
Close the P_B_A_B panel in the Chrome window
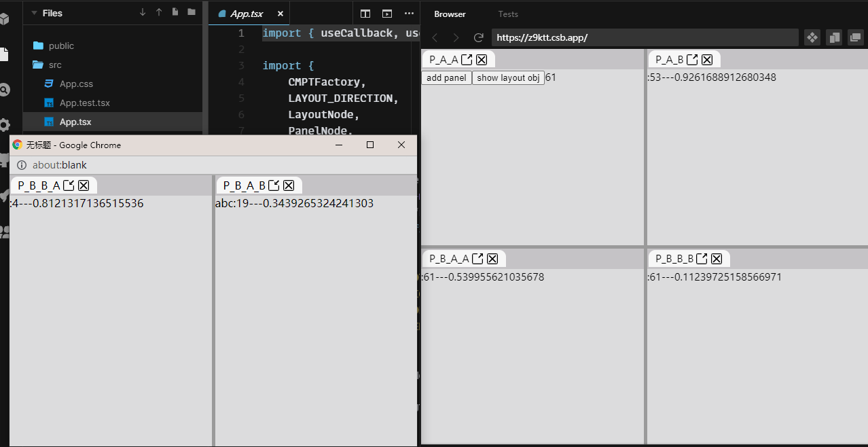tap(289, 185)
